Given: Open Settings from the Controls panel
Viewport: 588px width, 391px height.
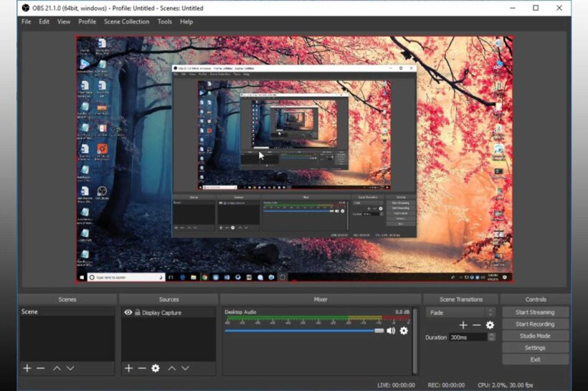Looking at the screenshot, I should point(535,348).
